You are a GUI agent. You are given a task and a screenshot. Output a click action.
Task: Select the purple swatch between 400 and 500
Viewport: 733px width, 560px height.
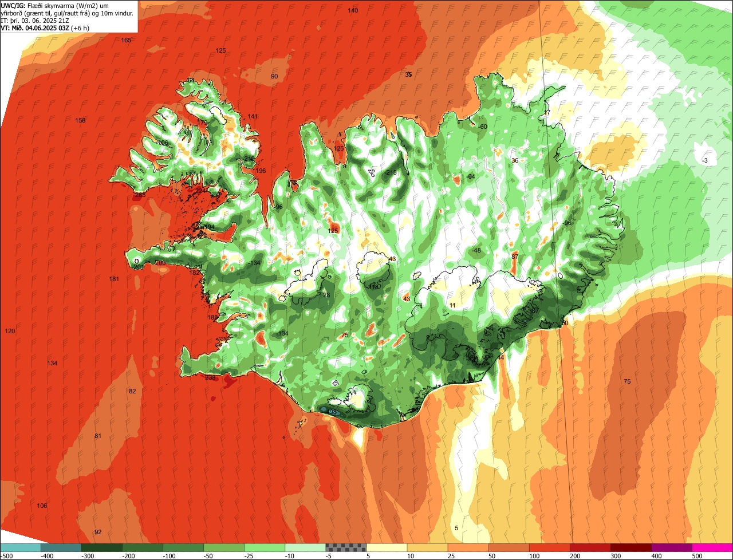[x=672, y=547]
